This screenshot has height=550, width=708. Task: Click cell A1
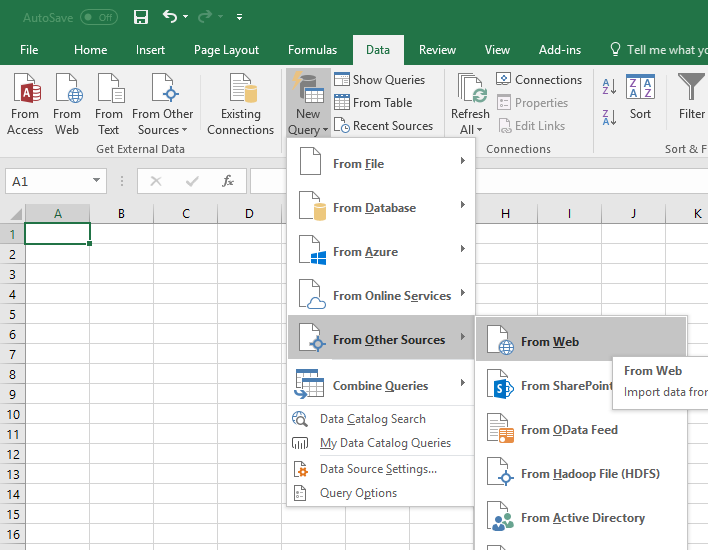coord(57,233)
